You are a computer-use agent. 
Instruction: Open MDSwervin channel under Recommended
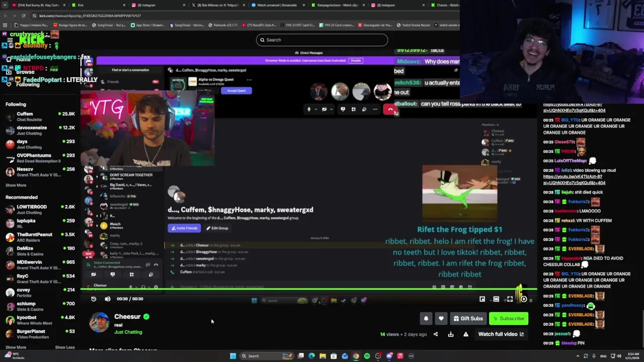click(40, 264)
